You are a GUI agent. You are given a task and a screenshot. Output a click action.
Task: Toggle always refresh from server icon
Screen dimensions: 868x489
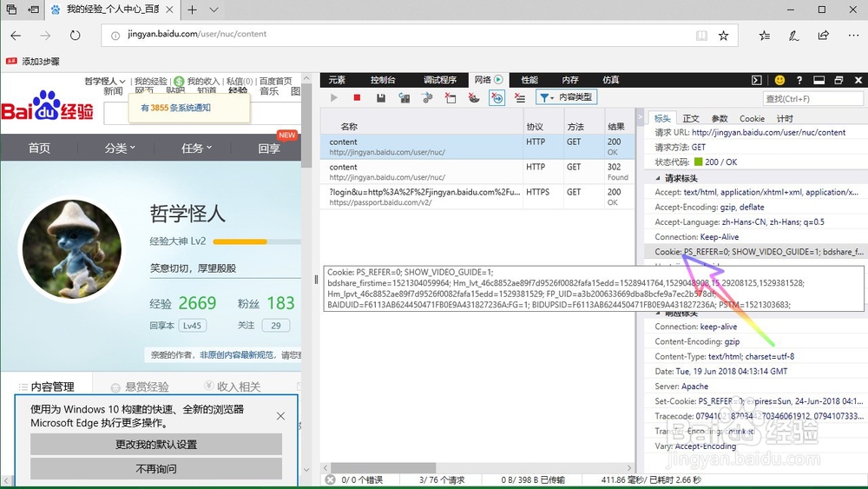pyautogui.click(x=404, y=98)
